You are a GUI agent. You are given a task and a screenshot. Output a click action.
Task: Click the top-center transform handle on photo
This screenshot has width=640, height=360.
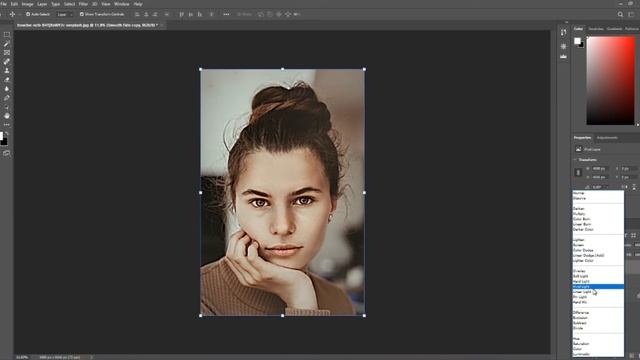[x=282, y=69]
